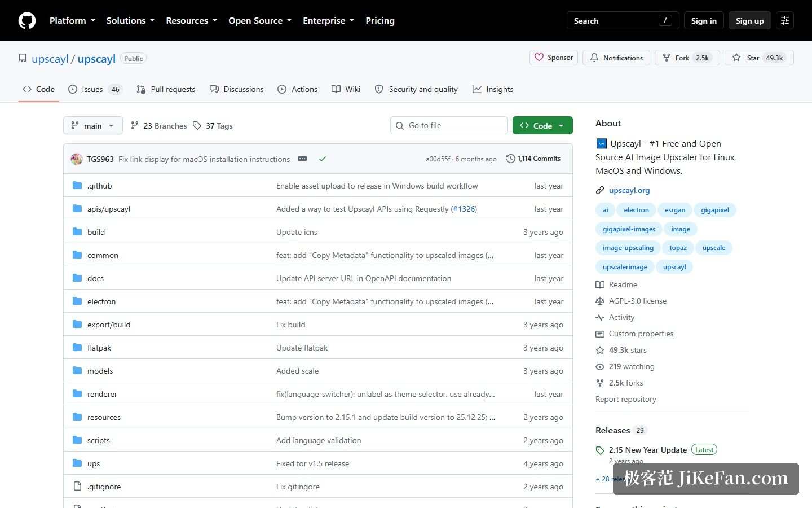Click the docs folder icon
812x508 pixels.
tap(77, 278)
